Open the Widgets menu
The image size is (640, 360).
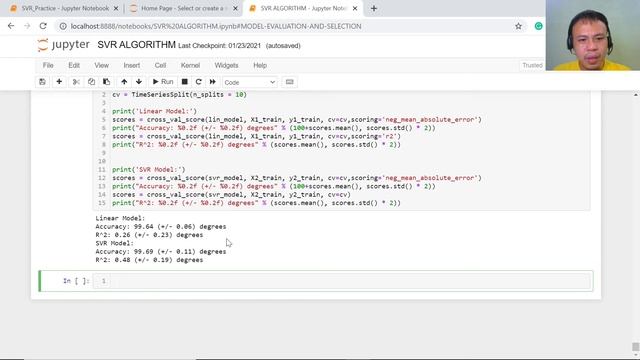(226, 65)
